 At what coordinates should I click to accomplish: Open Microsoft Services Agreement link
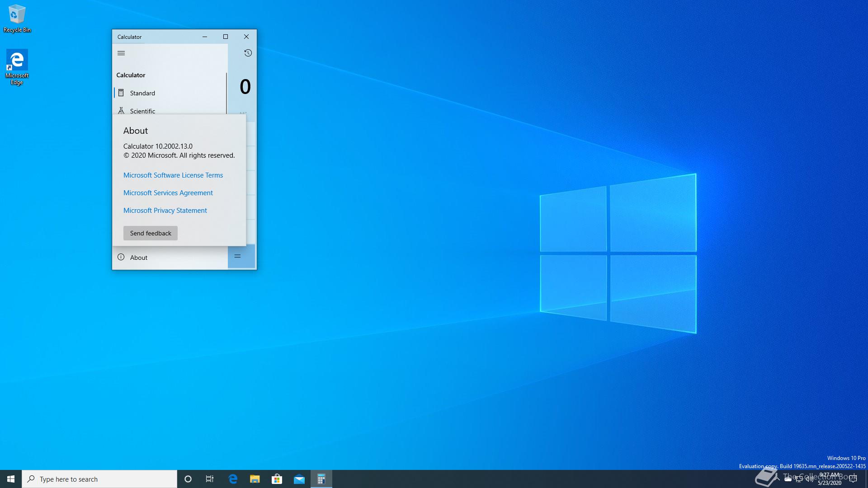click(x=168, y=193)
